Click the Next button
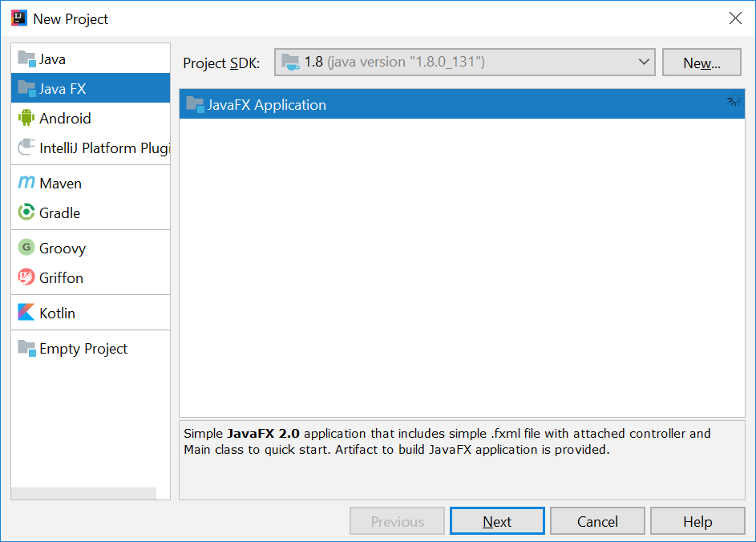756x542 pixels. pyautogui.click(x=497, y=521)
